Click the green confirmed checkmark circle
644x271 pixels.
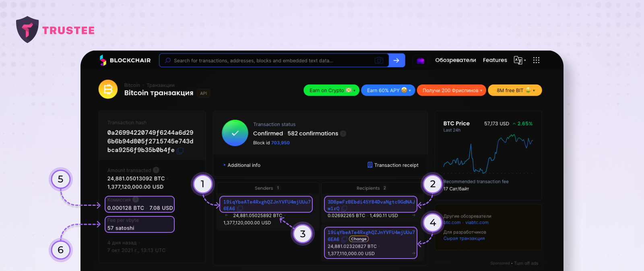pyautogui.click(x=235, y=133)
